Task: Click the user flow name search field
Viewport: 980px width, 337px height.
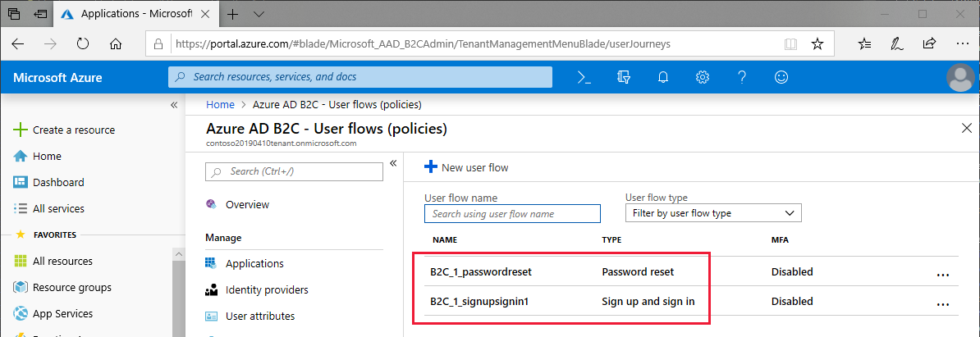Action: pyautogui.click(x=512, y=213)
